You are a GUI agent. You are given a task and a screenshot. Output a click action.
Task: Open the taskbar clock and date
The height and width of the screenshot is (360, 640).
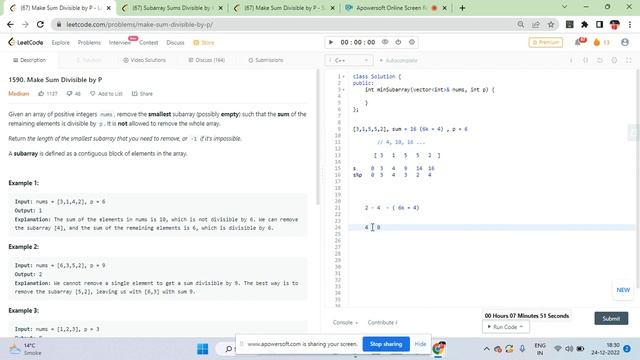606,349
